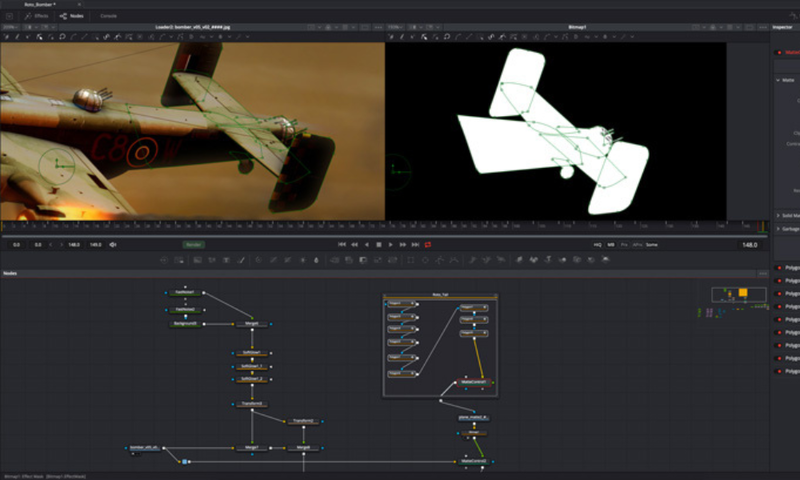
Task: Toggle HiQ high quality mode
Action: pos(597,245)
